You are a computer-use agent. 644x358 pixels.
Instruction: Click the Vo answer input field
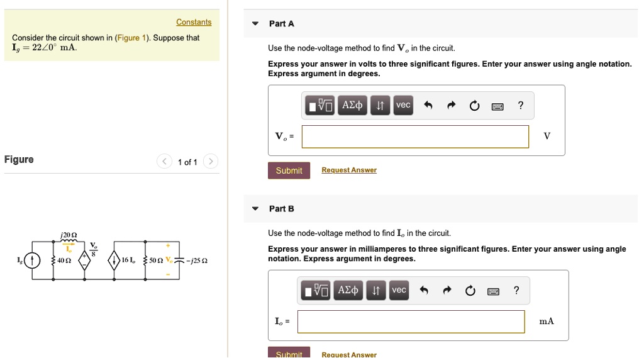tap(415, 137)
